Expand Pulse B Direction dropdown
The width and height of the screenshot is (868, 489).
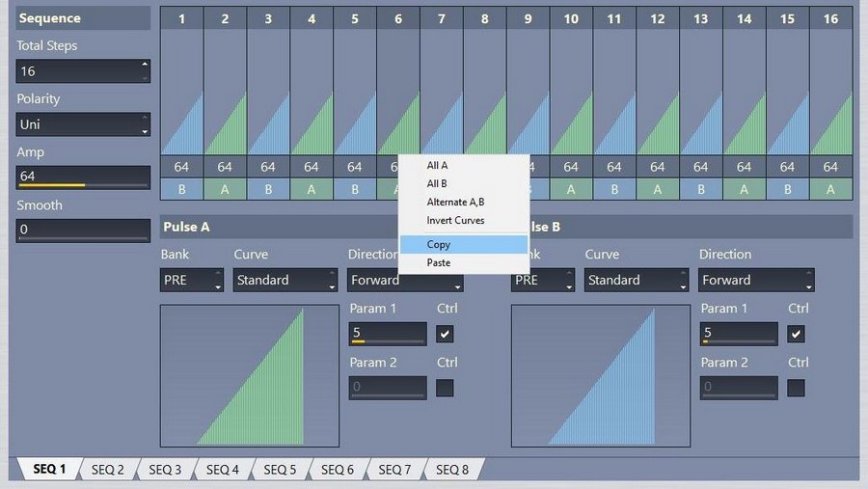point(756,281)
